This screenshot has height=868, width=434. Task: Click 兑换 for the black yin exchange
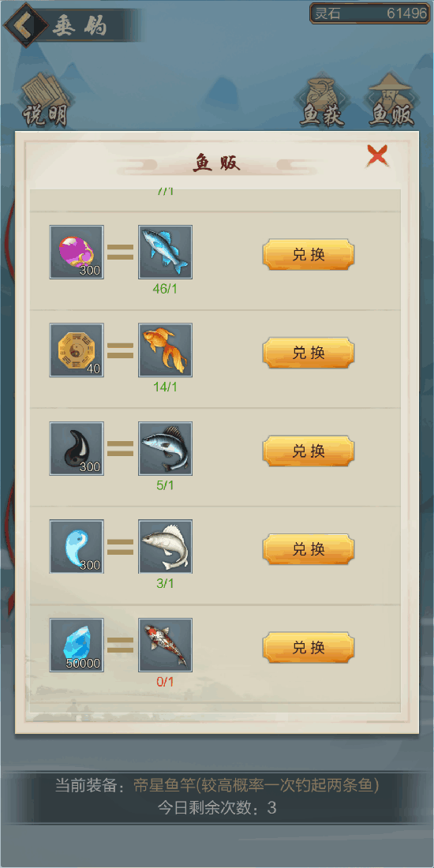click(x=309, y=451)
